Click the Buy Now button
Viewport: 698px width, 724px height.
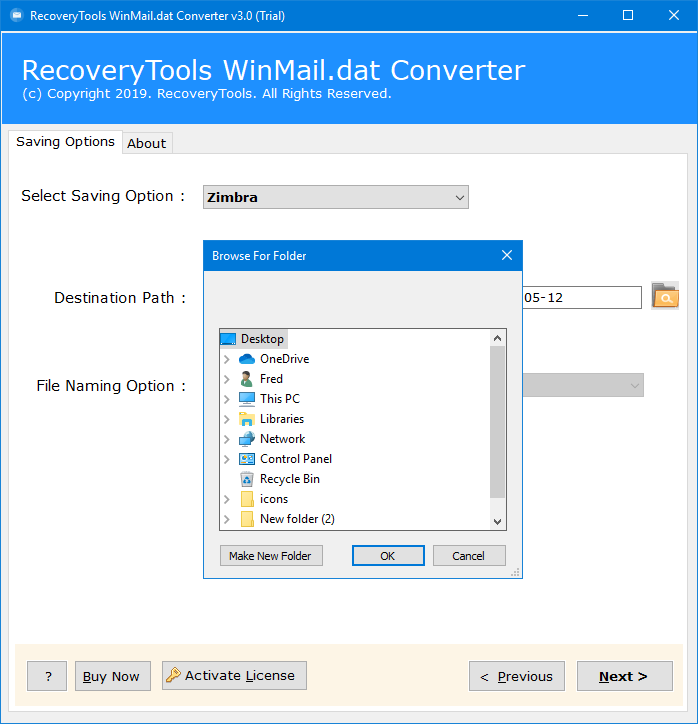[x=113, y=676]
